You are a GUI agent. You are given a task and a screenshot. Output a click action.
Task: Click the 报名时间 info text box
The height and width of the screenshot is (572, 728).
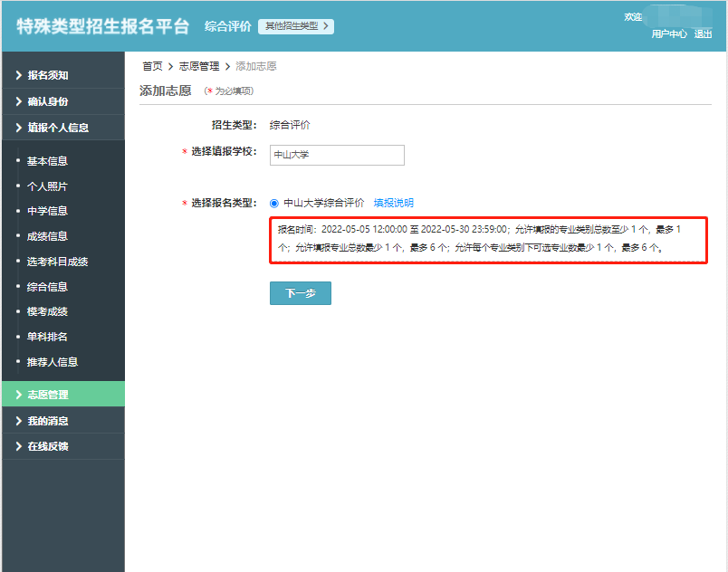point(488,241)
